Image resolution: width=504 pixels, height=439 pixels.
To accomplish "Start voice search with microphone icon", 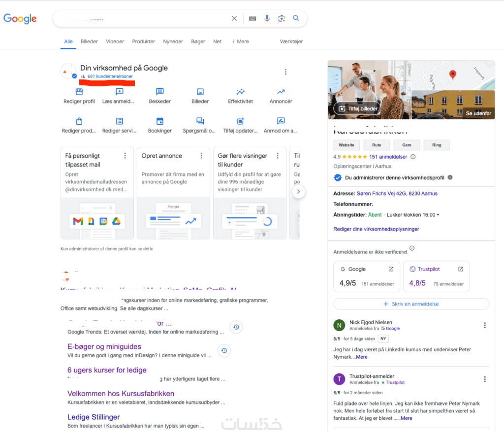I will pos(267,18).
